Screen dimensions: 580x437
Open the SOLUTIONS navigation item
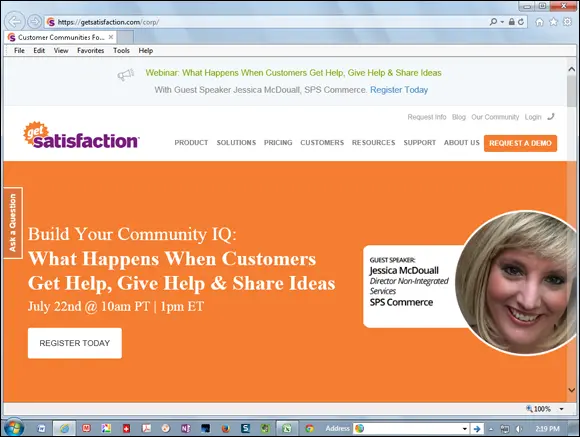pyautogui.click(x=236, y=143)
